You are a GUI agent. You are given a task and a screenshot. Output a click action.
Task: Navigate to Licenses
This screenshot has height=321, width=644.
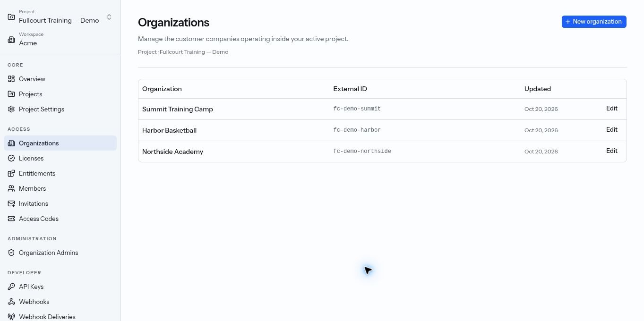60,158
